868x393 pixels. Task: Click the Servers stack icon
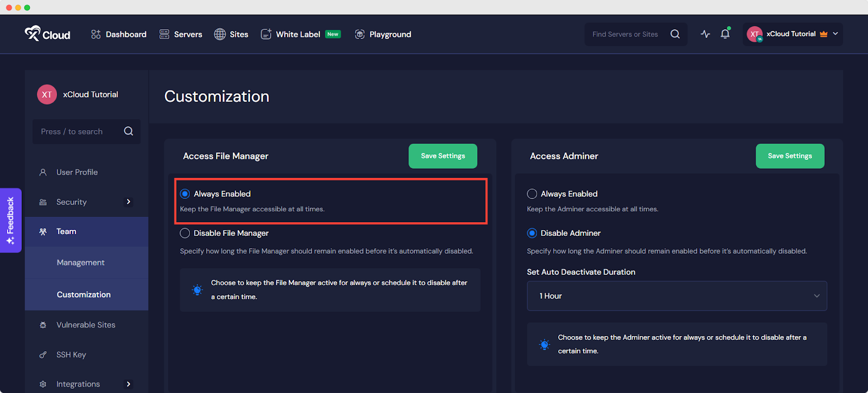164,34
